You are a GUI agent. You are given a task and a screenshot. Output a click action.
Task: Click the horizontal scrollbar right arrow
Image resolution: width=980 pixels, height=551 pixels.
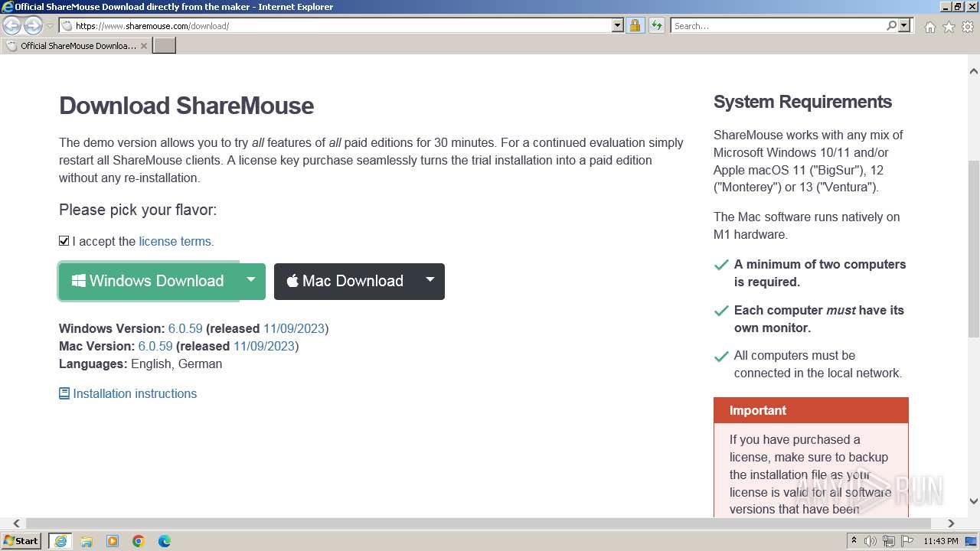pyautogui.click(x=951, y=523)
